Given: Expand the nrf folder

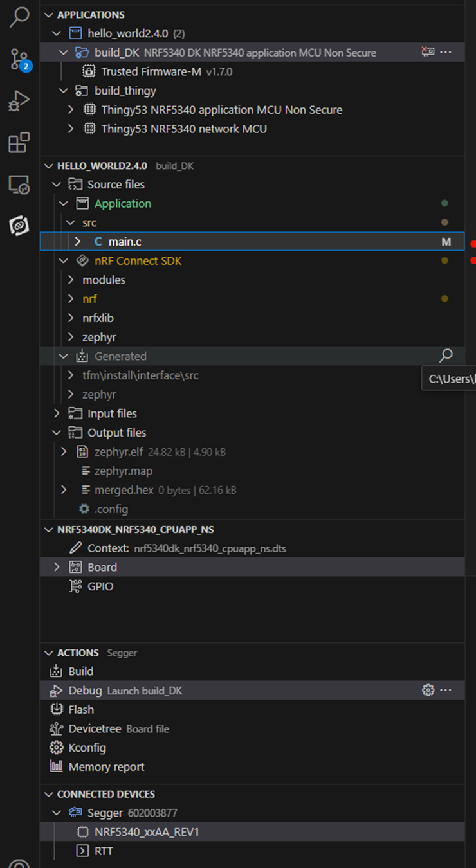Looking at the screenshot, I should tap(71, 299).
